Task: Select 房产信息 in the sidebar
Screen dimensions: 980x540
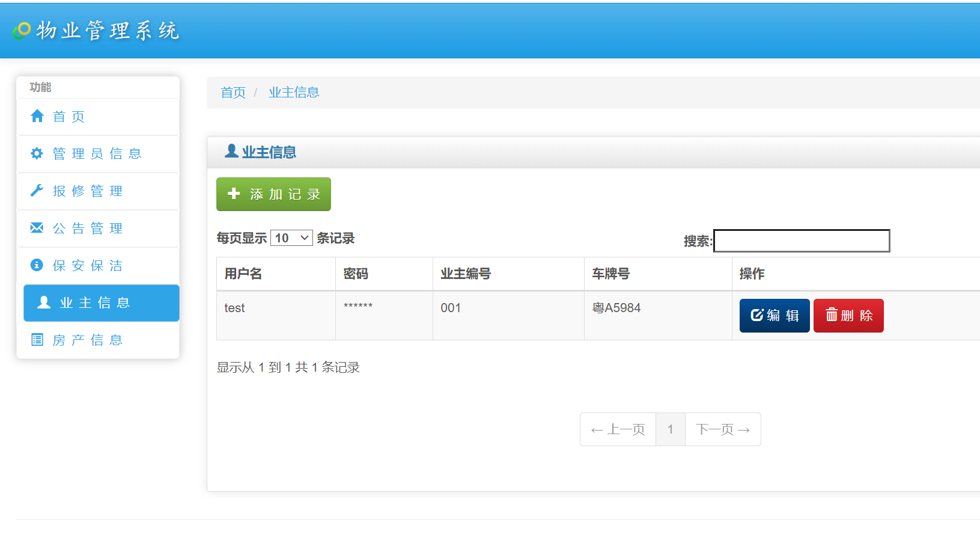Action: click(x=98, y=340)
